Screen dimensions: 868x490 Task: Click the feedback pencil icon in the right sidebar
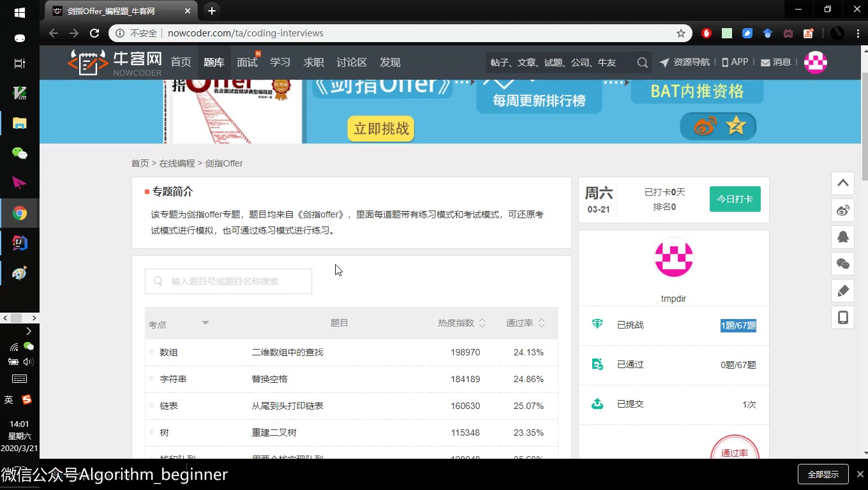(x=843, y=291)
